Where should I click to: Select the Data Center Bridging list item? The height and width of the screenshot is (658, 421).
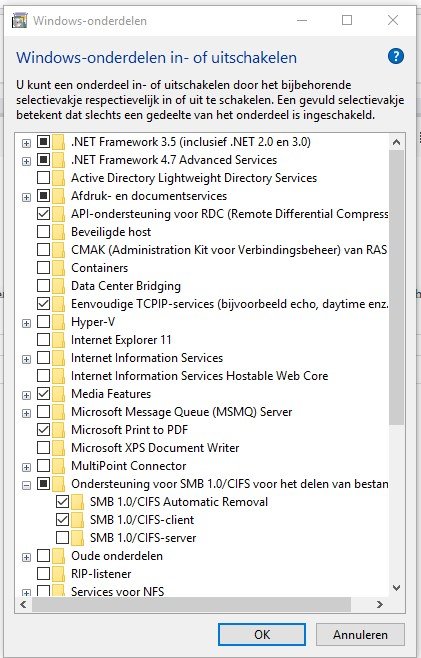point(126,286)
